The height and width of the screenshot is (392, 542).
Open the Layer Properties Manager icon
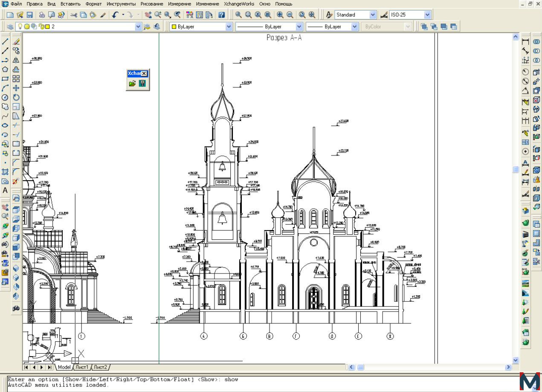[10, 26]
